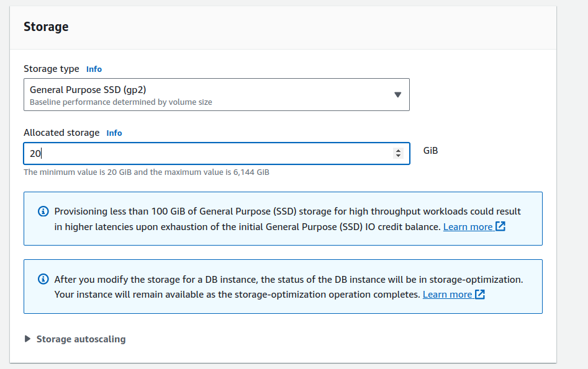
Task: Click the GiB unit label
Action: pos(430,151)
